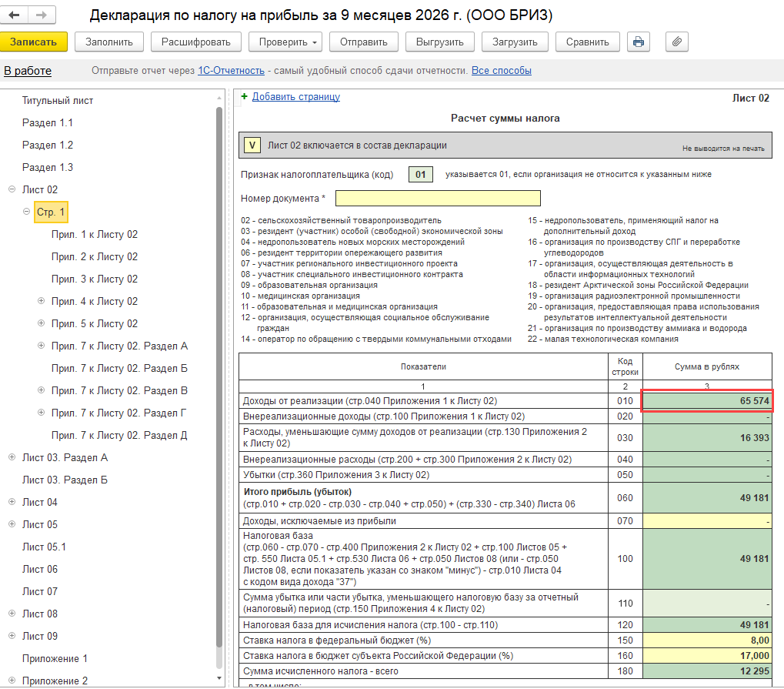784x689 pixels.
Task: Expand Прил. 5 к Листу 02 node
Action: 42,323
